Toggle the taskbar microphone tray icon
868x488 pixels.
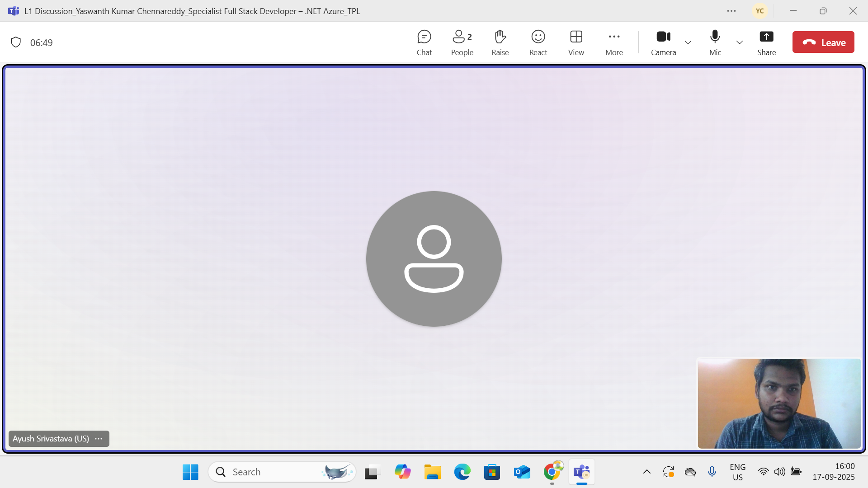coord(712,472)
